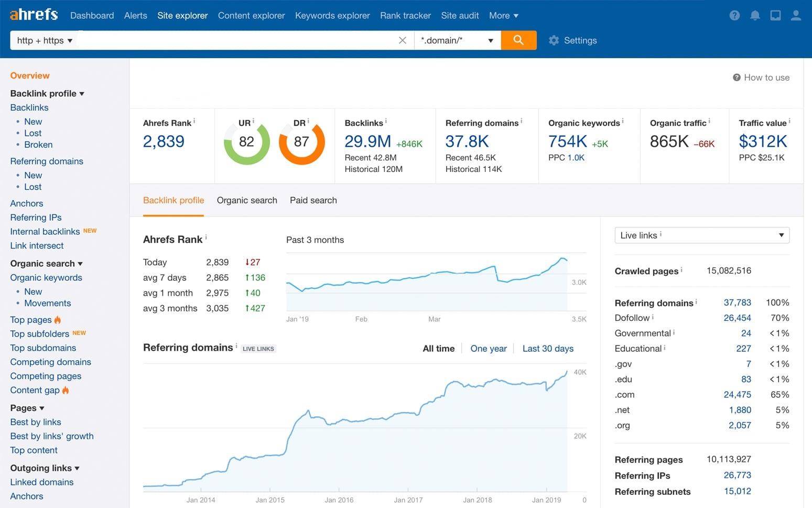Click the orange DR 87 gauge
The image size is (812, 508).
pyautogui.click(x=301, y=142)
